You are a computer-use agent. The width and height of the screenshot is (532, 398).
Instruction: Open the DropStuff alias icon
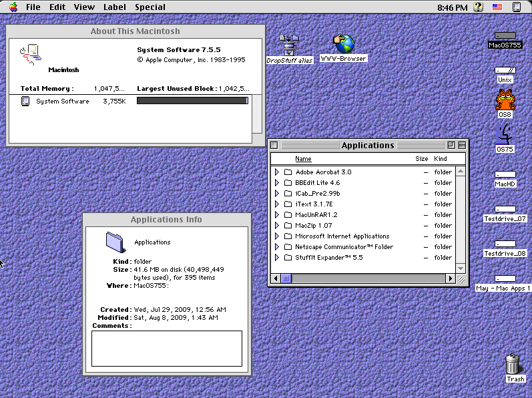289,45
